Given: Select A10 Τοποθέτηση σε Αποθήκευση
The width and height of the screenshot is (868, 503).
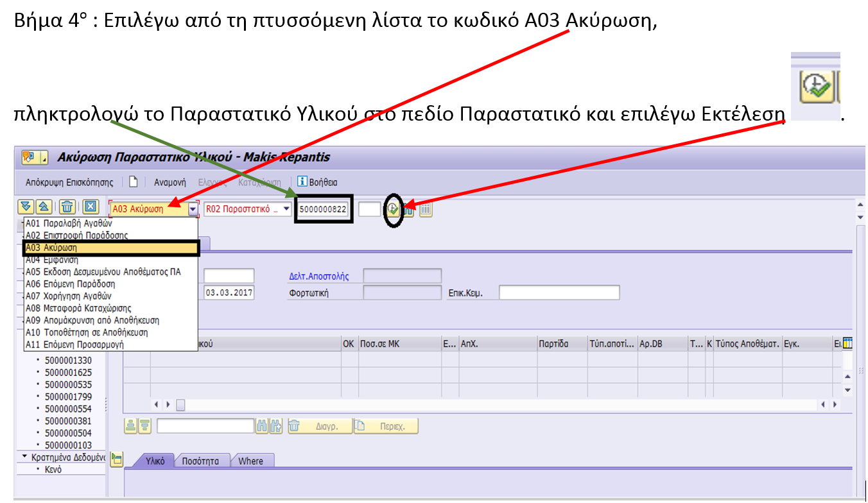Looking at the screenshot, I should coord(109,332).
